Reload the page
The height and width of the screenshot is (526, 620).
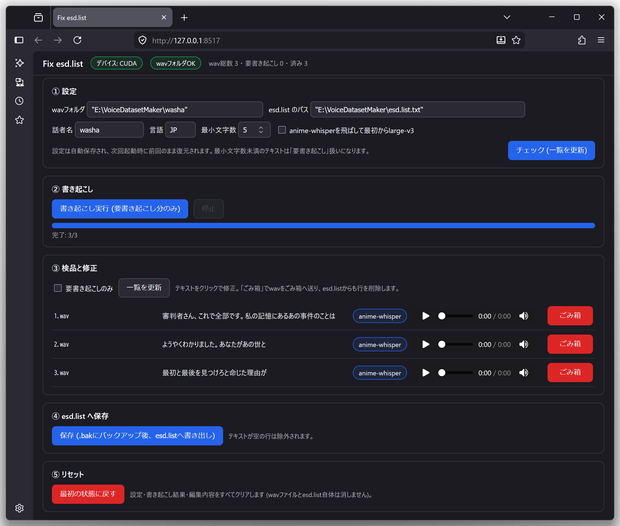point(78,40)
